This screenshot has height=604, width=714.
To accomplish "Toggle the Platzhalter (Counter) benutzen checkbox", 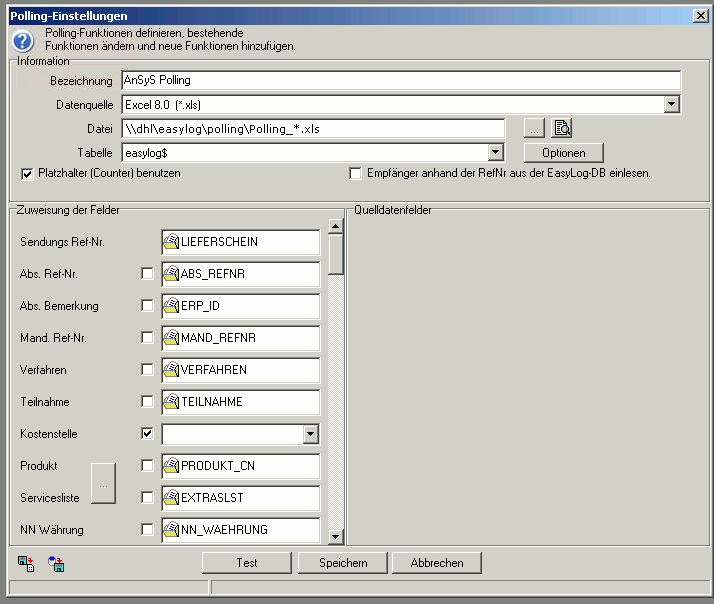I will point(27,173).
